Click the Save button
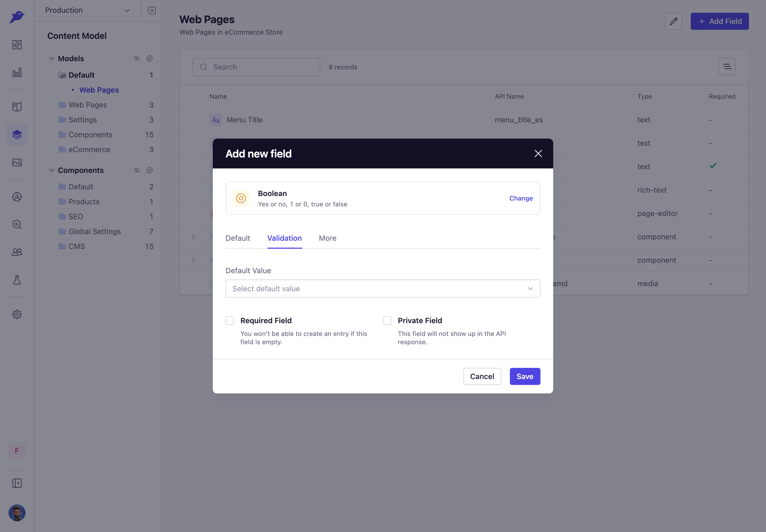 525,376
